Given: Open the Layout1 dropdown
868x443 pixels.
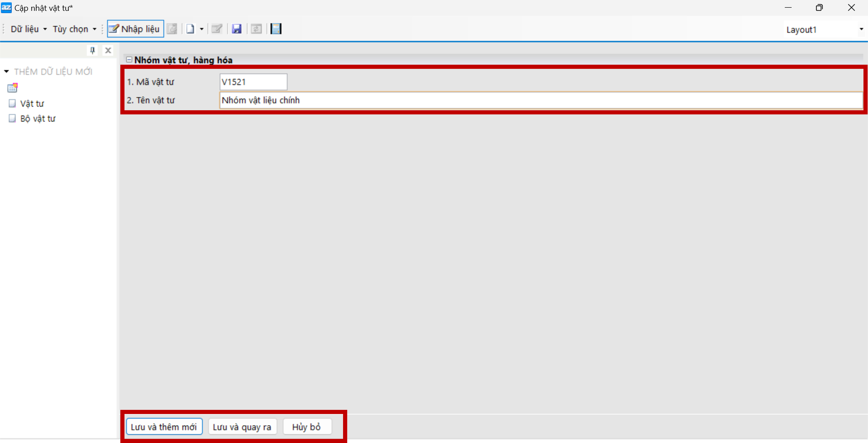Looking at the screenshot, I should [x=861, y=29].
